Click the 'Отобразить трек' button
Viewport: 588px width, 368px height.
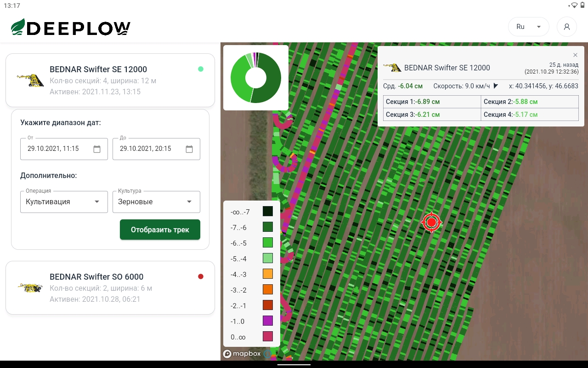coord(160,230)
